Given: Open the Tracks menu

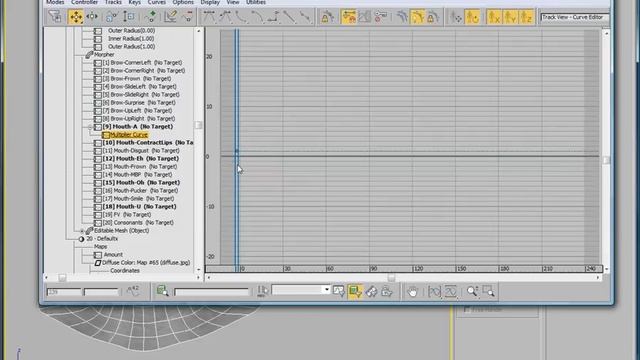Looking at the screenshot, I should click(113, 2).
